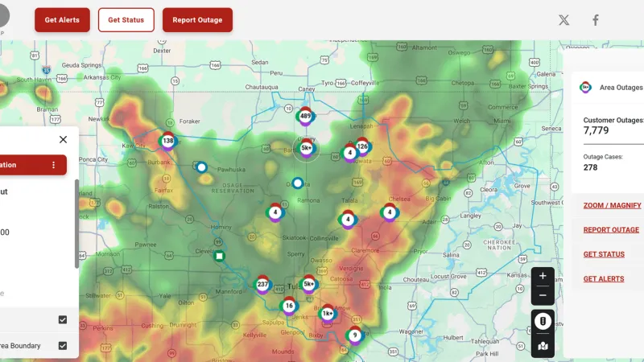Select the 4 outage marker beside 126 cluster
Viewport: 644px width, 362px height.
coord(349,153)
